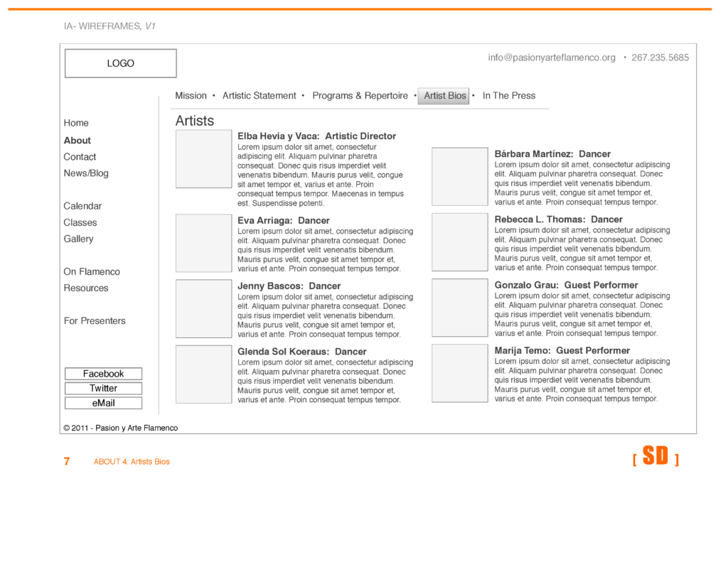This screenshot has width=728, height=562.
Task: Click the Artist Bios tab
Action: (444, 96)
